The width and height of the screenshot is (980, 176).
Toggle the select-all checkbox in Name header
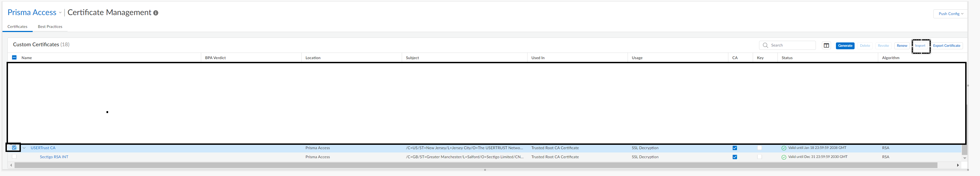15,58
